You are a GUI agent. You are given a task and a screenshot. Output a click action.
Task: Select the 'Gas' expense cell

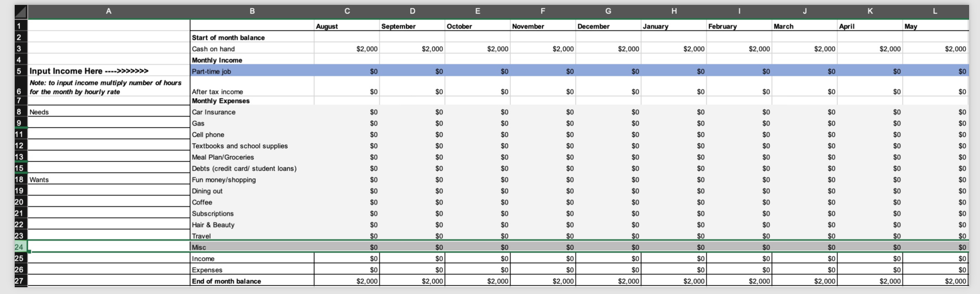coord(252,123)
